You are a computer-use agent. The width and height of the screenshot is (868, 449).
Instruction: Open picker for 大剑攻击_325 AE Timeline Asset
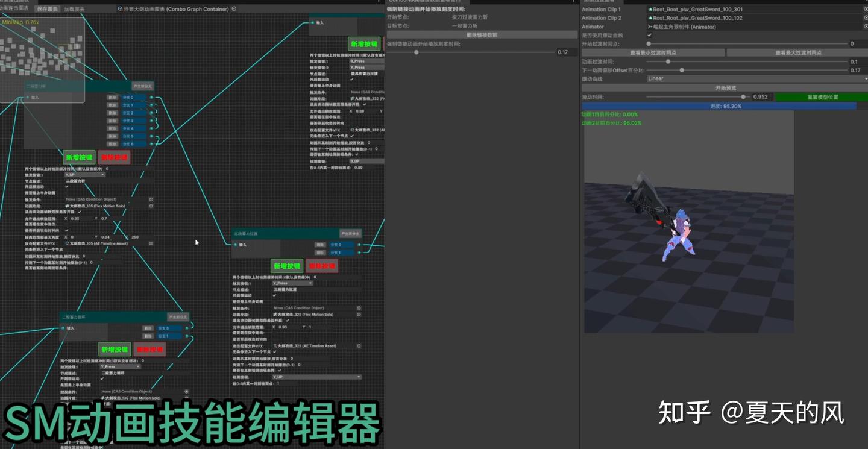click(359, 346)
